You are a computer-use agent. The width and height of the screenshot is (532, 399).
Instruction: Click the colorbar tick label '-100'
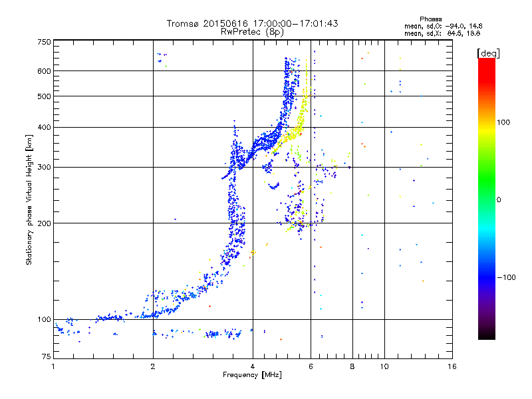506,277
